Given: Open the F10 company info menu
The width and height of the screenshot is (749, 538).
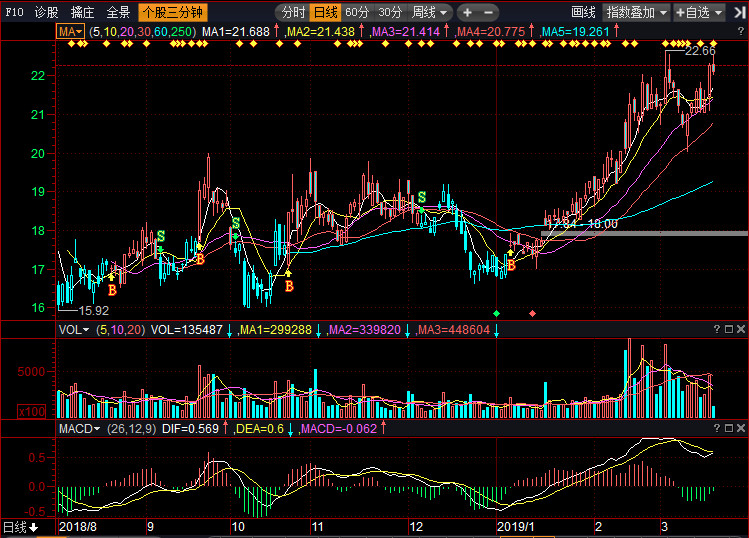Looking at the screenshot, I should (x=14, y=12).
